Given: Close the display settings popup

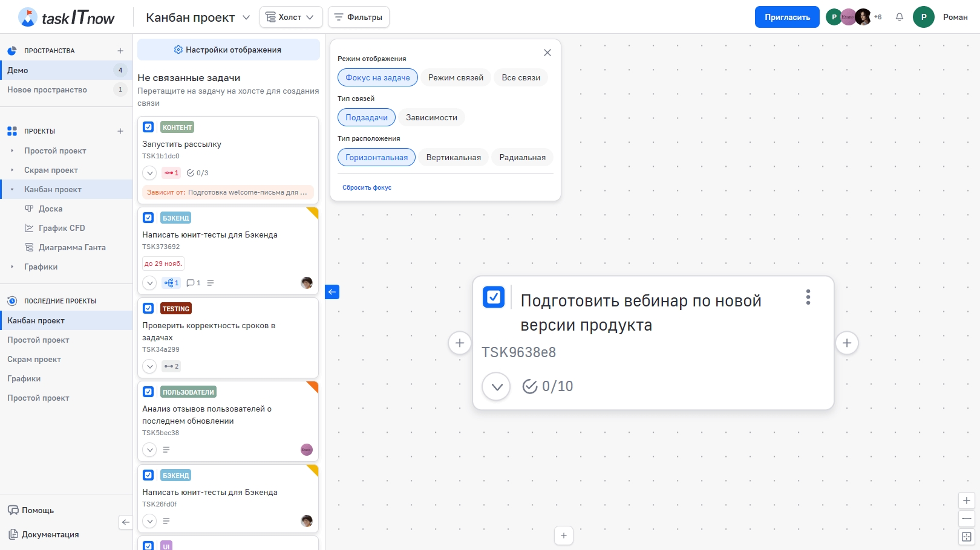Looking at the screenshot, I should tap(547, 53).
